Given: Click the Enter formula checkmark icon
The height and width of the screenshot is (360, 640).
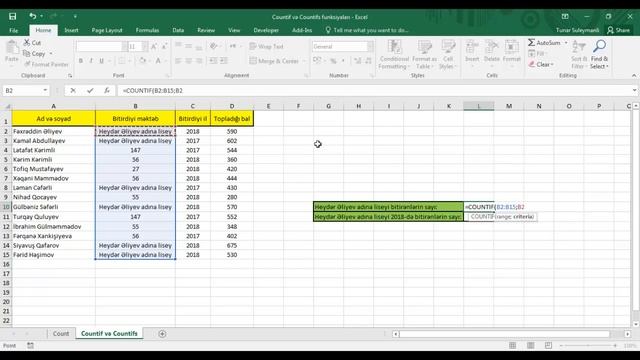Looking at the screenshot, I should tap(90, 91).
